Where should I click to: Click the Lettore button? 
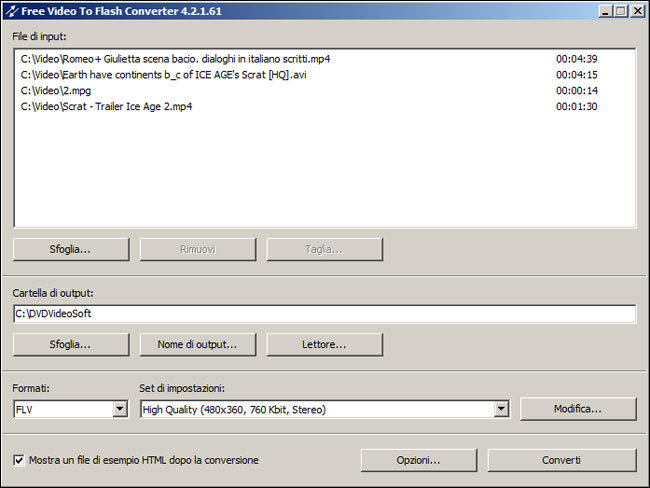tap(324, 344)
